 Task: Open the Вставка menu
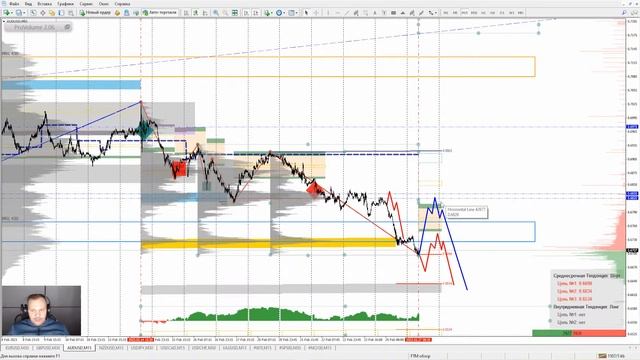tap(44, 4)
